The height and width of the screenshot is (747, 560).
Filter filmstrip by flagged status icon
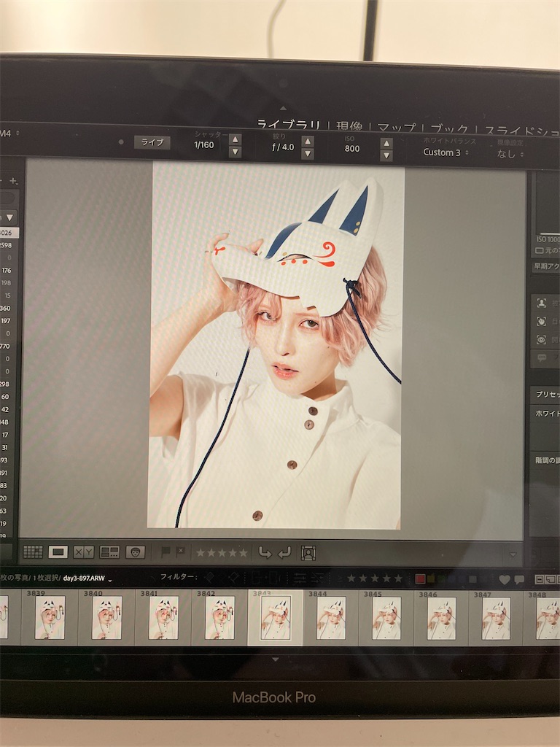[x=209, y=578]
